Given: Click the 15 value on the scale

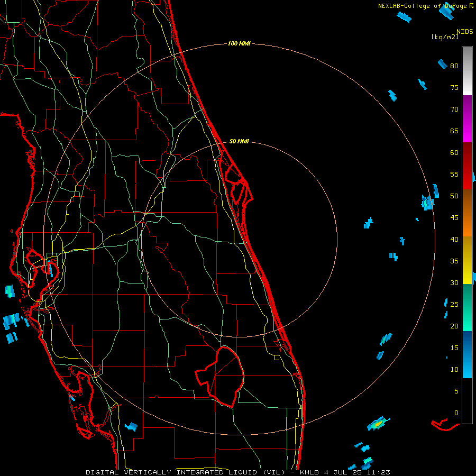Looking at the screenshot, I should point(454,347).
